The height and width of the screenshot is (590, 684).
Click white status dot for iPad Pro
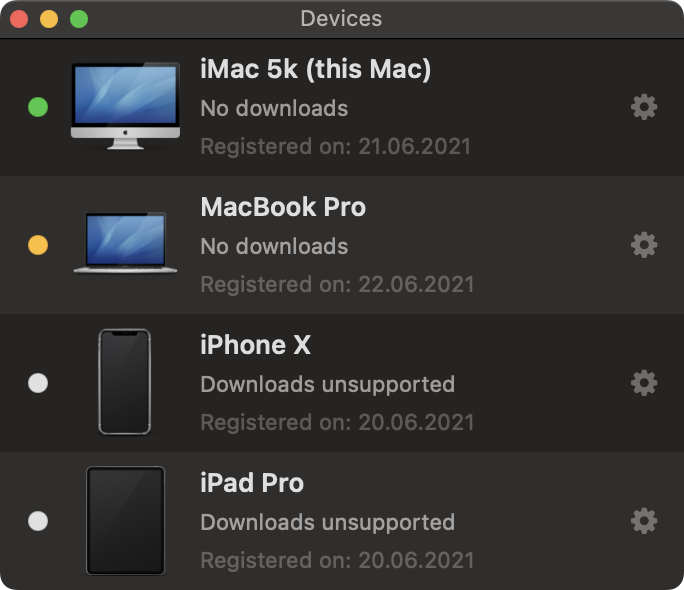point(38,521)
